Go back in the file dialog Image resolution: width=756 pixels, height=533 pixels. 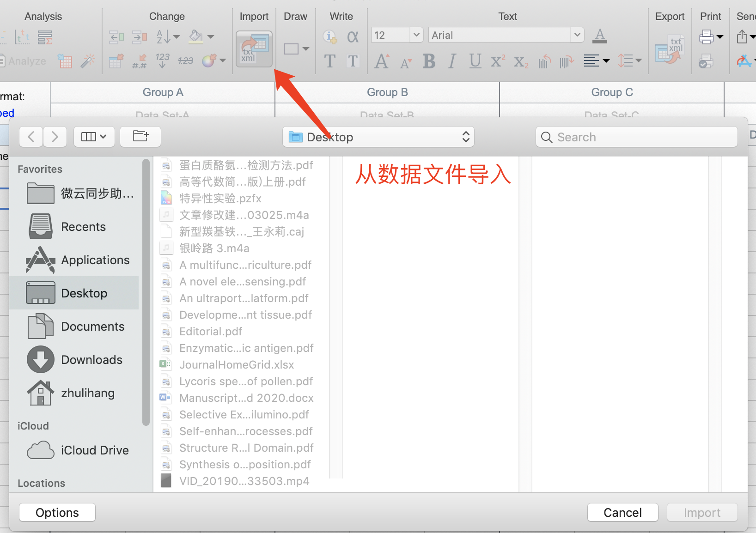(x=31, y=136)
